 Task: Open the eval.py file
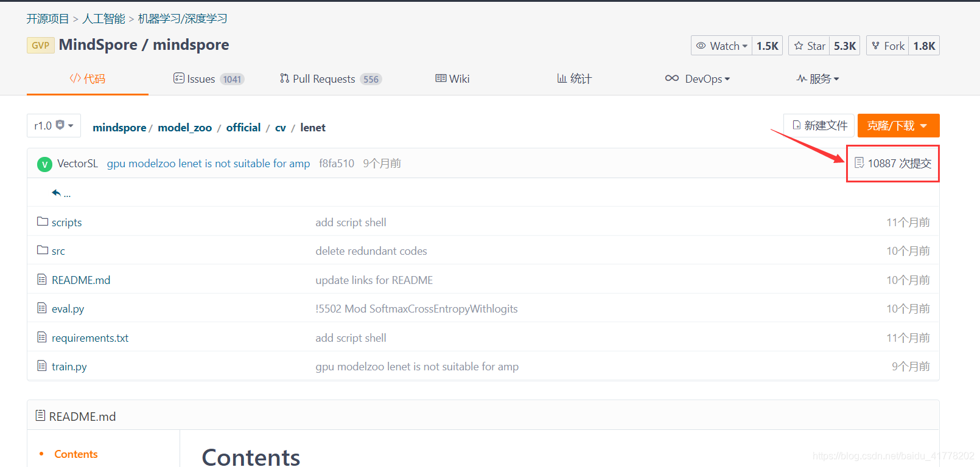click(x=68, y=309)
